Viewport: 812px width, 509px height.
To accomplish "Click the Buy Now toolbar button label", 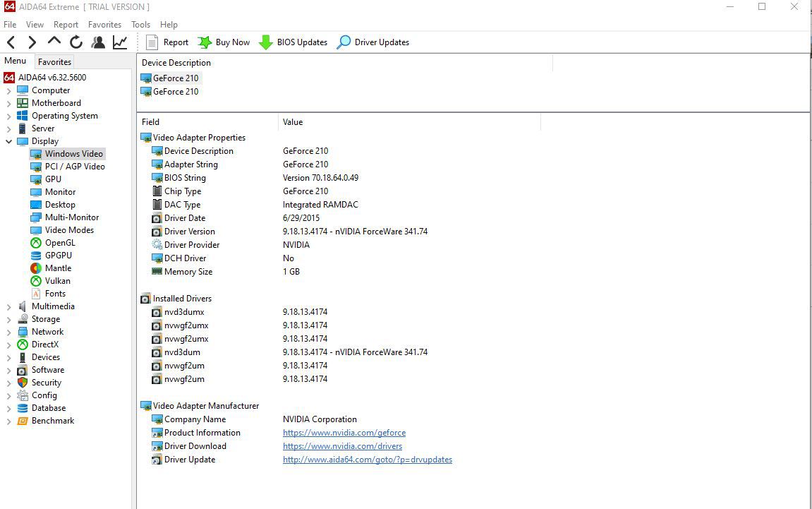I will pyautogui.click(x=233, y=42).
